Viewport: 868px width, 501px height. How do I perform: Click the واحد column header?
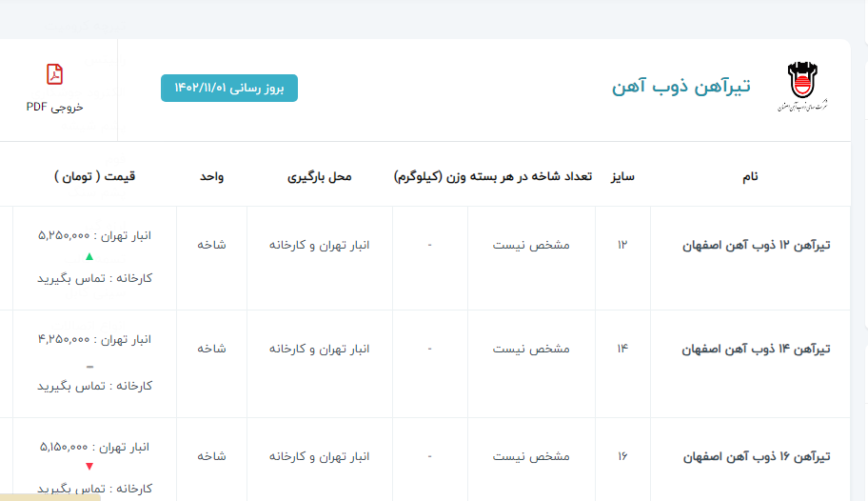(211, 176)
